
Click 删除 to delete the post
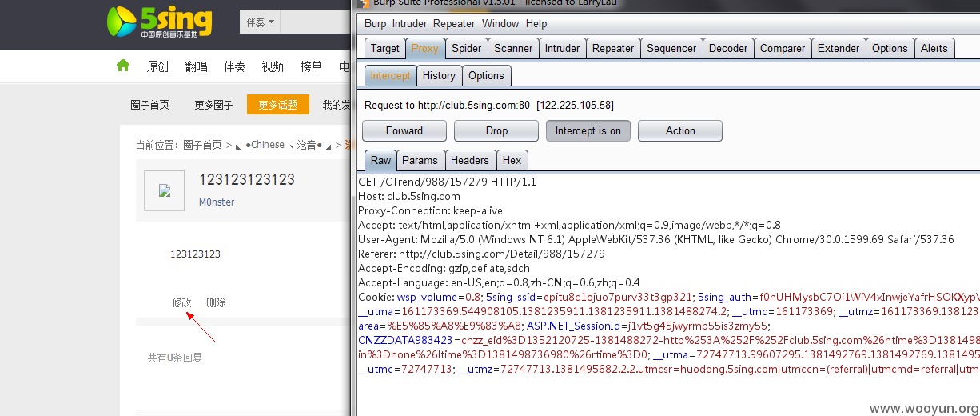coord(216,302)
